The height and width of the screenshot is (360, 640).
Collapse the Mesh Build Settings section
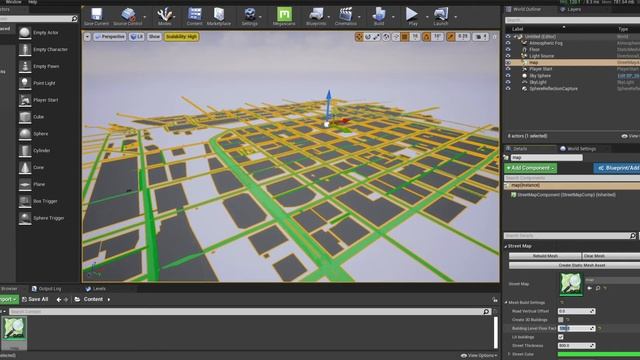[x=507, y=302]
